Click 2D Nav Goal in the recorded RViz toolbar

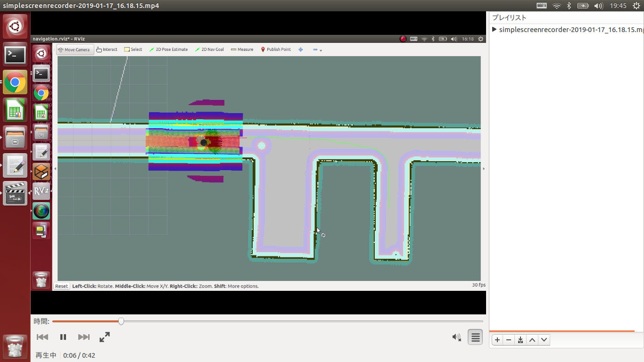209,49
